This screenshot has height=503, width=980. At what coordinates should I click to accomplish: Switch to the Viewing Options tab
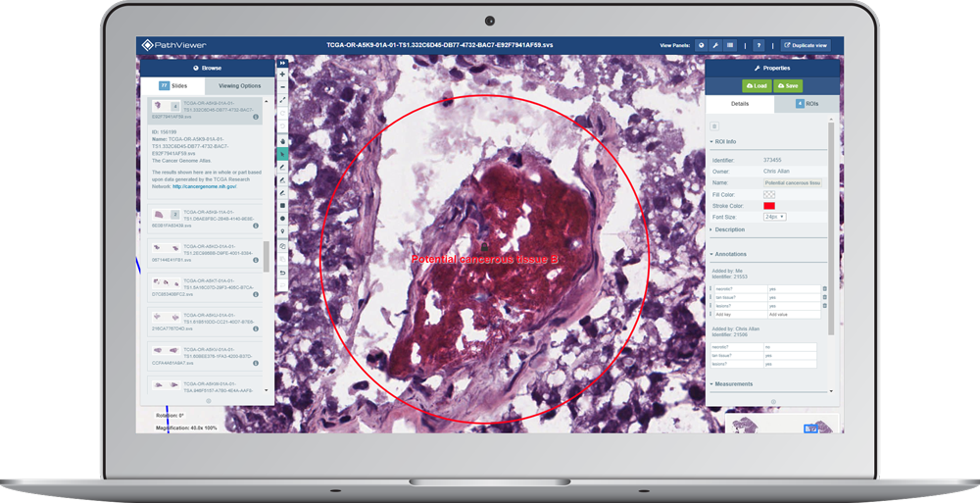(239, 85)
